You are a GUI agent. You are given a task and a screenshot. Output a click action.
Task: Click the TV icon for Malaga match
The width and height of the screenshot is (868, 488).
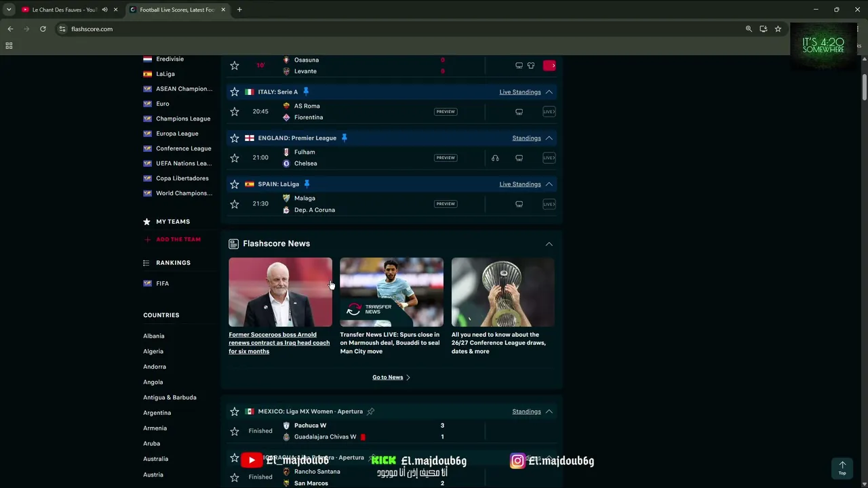(x=519, y=204)
